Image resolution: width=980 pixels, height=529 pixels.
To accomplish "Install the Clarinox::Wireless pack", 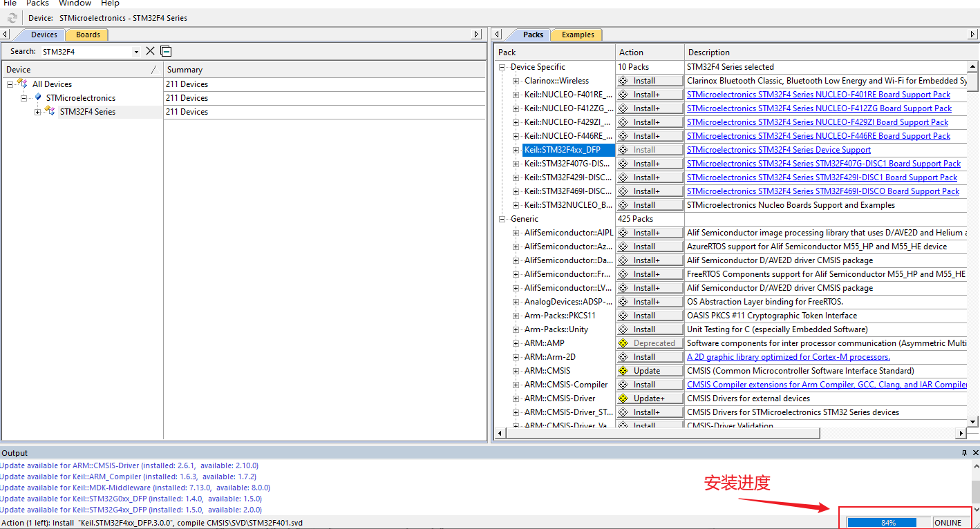I will 650,81.
